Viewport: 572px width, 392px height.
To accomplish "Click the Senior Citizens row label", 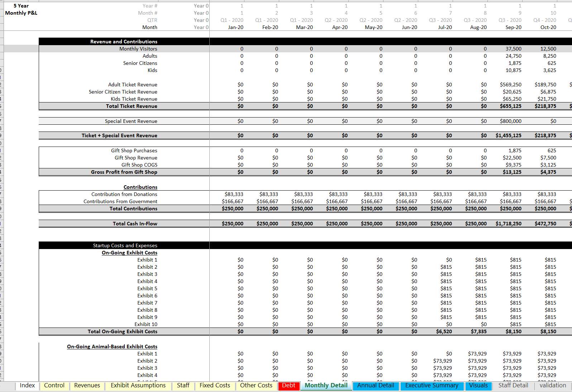I will [140, 63].
